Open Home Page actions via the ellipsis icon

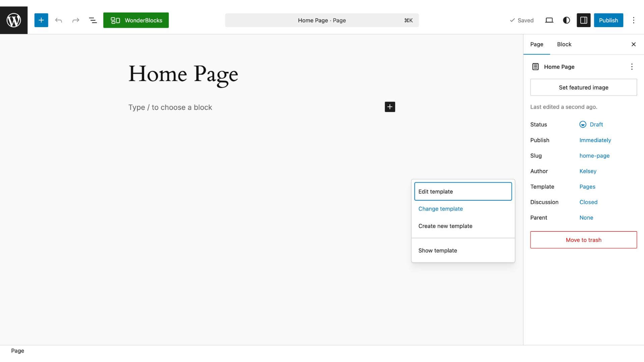tap(632, 67)
